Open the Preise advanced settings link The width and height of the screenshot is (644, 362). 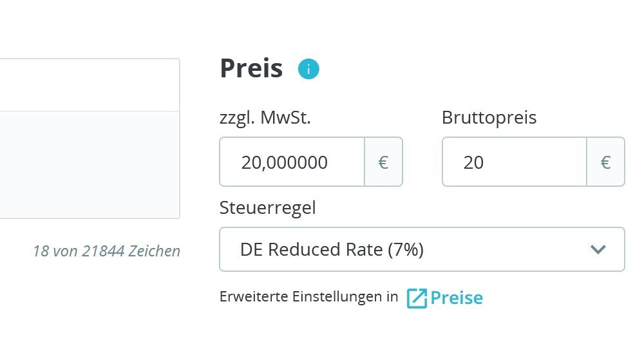point(456,298)
